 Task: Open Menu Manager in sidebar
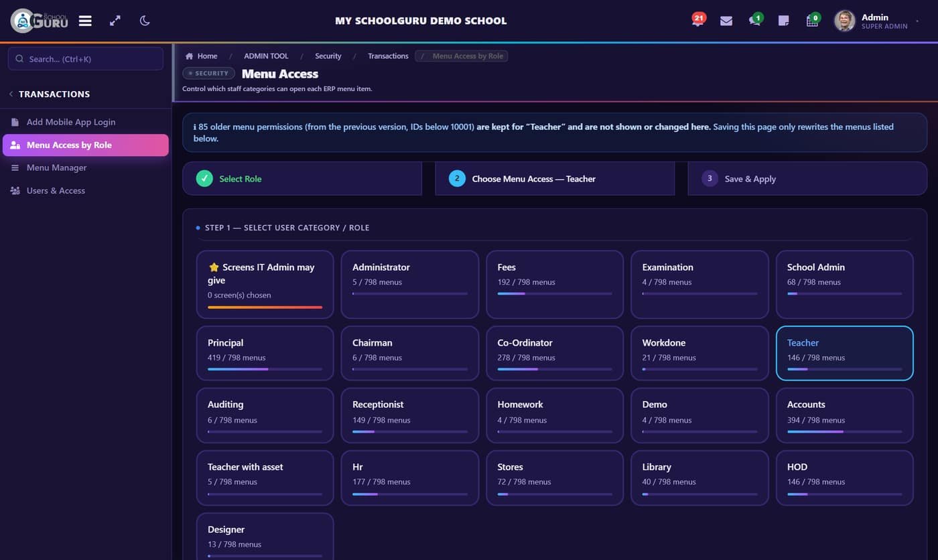86,167
